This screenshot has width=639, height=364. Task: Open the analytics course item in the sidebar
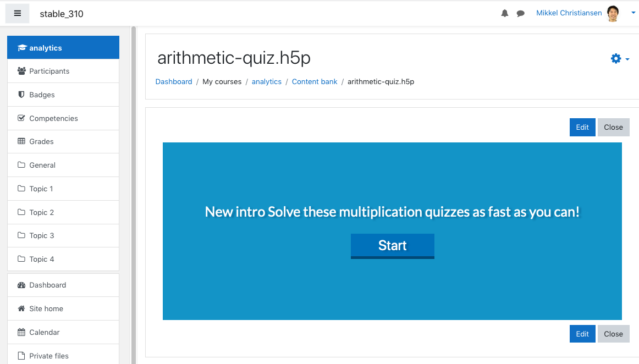63,48
